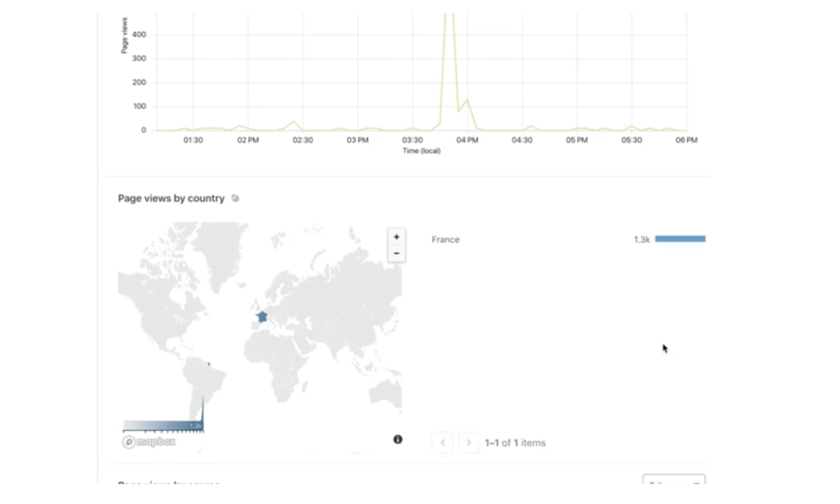This screenshot has height=504, width=840.
Task: Click the info icon below the map
Action: [x=398, y=439]
